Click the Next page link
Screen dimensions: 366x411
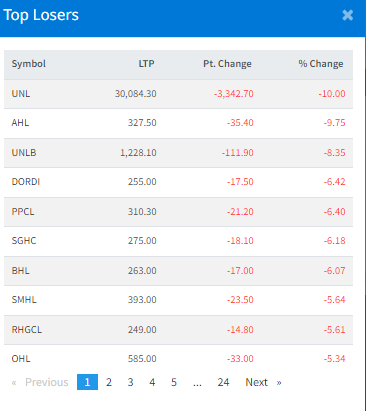pos(263,382)
